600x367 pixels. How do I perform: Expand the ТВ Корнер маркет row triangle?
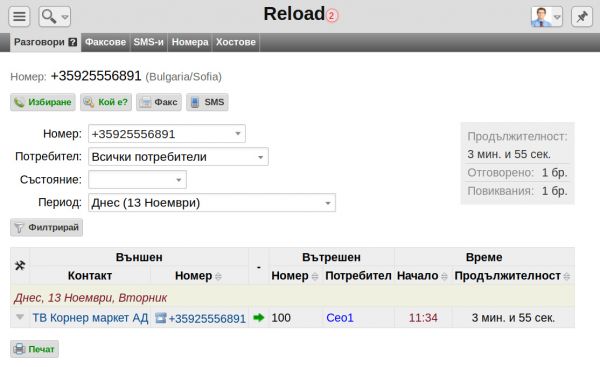[x=20, y=317]
